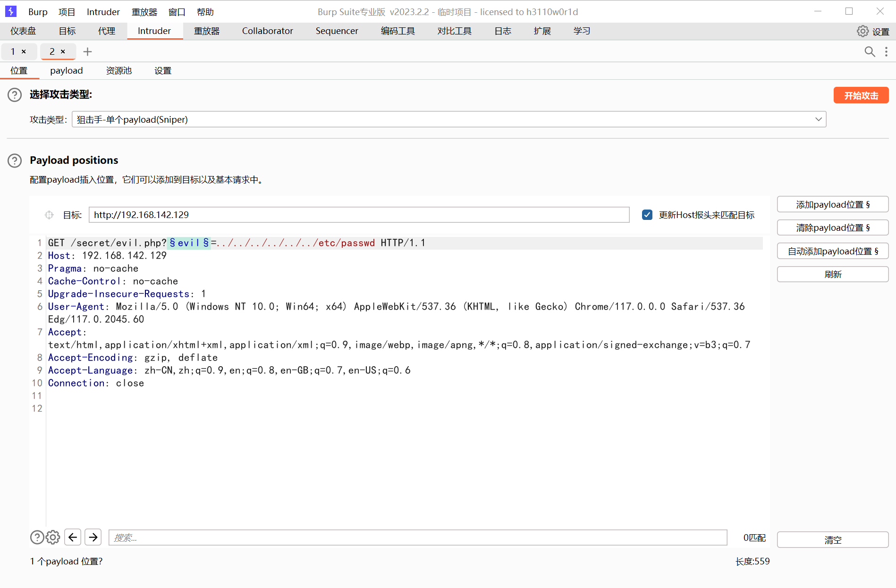Open the settings gear in top bar
Screen dimensions: 896x588
point(862,31)
